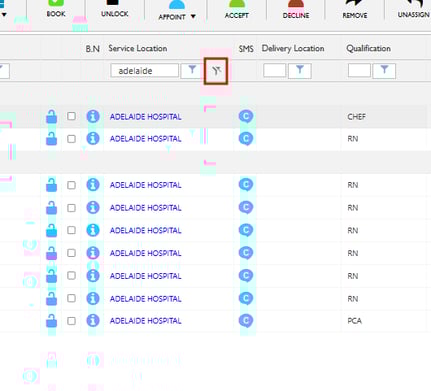This screenshot has height=391, width=431.
Task: Click the padlock icon in the PCA row
Action: [x=51, y=321]
